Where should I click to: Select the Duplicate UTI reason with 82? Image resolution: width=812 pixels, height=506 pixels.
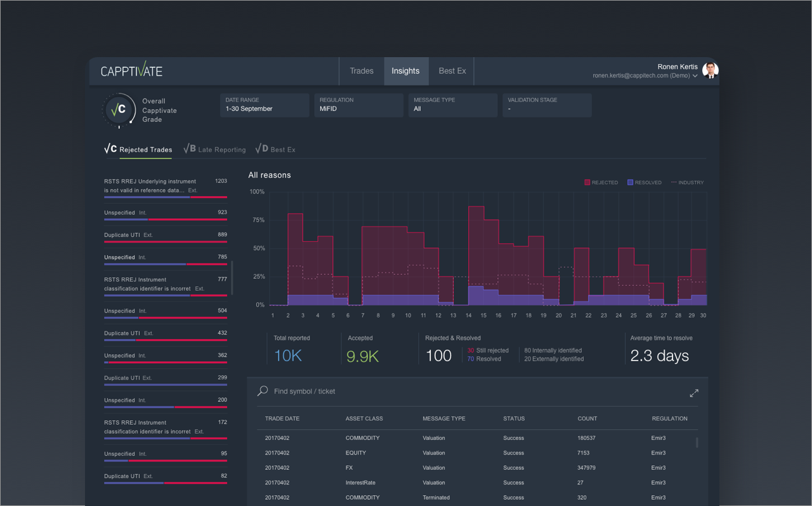(166, 479)
